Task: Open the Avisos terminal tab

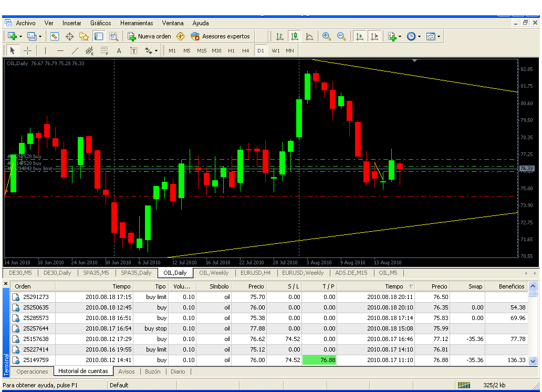Action: pos(127,372)
